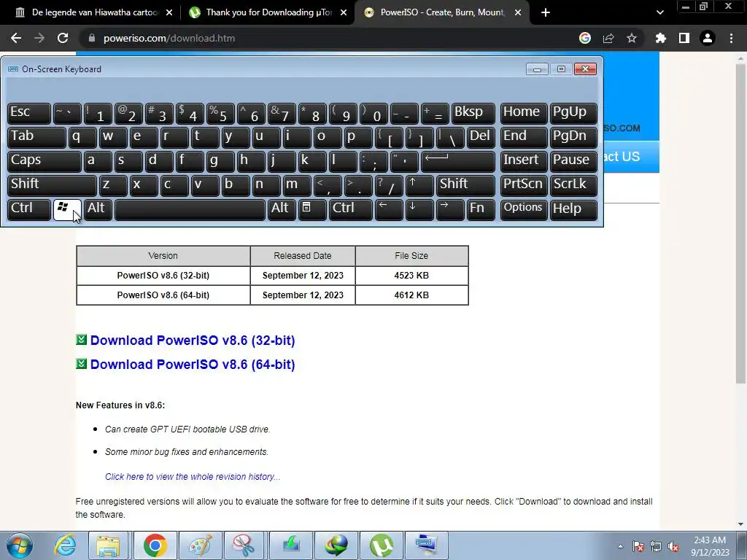
Task: Open the Chrome extensions puzzle icon
Action: click(x=661, y=38)
